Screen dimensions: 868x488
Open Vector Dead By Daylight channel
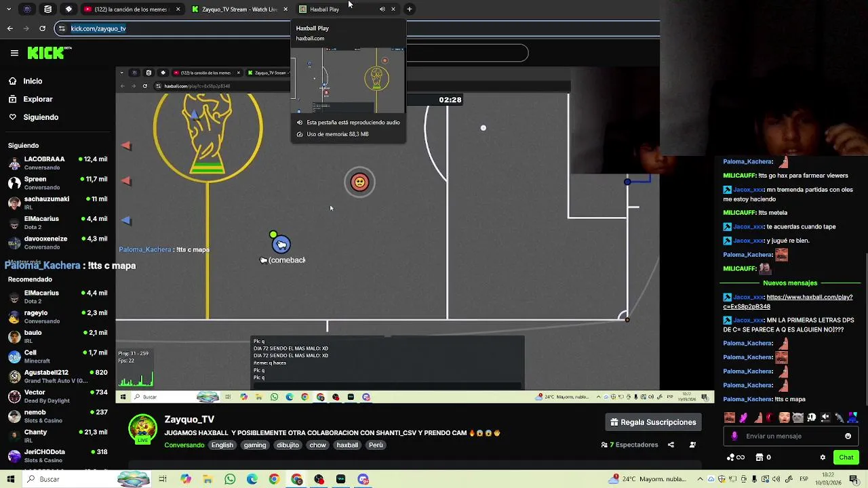click(58, 396)
